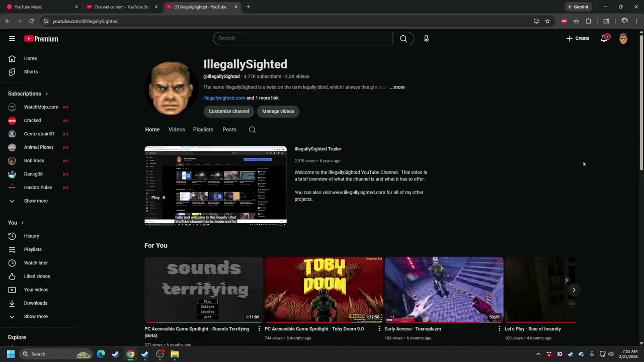Open the Windows Start menu
The height and width of the screenshot is (362, 644).
[x=11, y=354]
